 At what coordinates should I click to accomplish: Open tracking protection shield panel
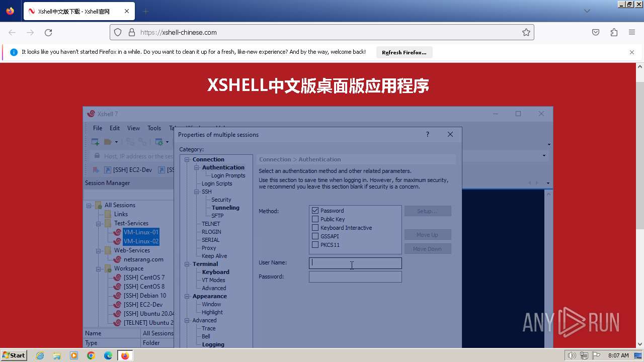pyautogui.click(x=118, y=32)
